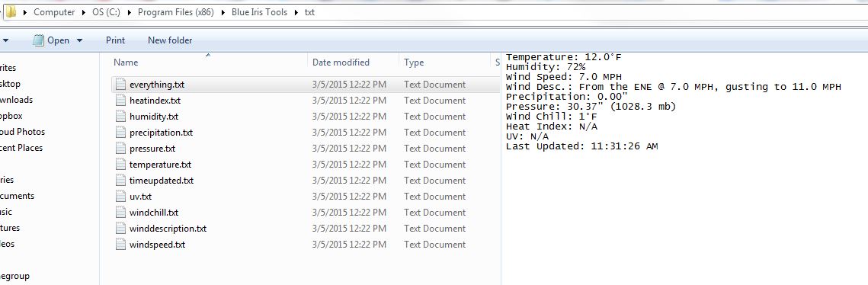The height and width of the screenshot is (285, 868).
Task: Select the timeupdated.txt file name
Action: tap(162, 181)
